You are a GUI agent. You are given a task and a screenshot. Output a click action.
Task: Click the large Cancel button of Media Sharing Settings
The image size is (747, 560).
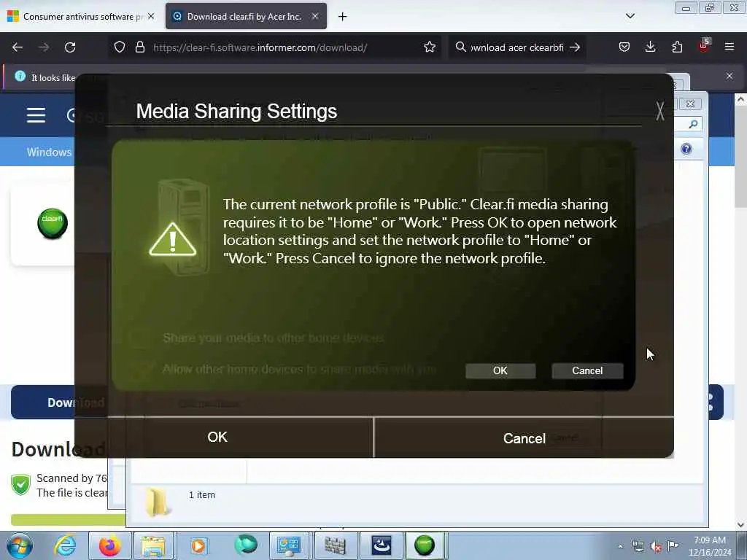click(524, 438)
